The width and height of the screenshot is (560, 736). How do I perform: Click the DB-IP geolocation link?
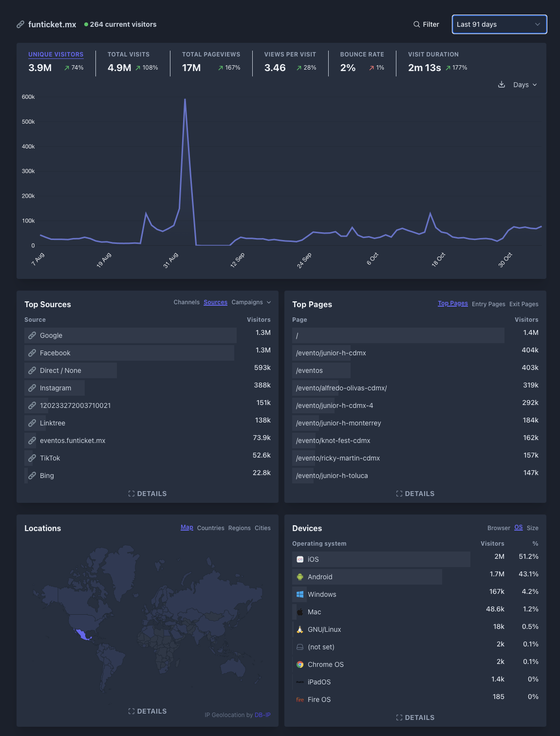(263, 715)
